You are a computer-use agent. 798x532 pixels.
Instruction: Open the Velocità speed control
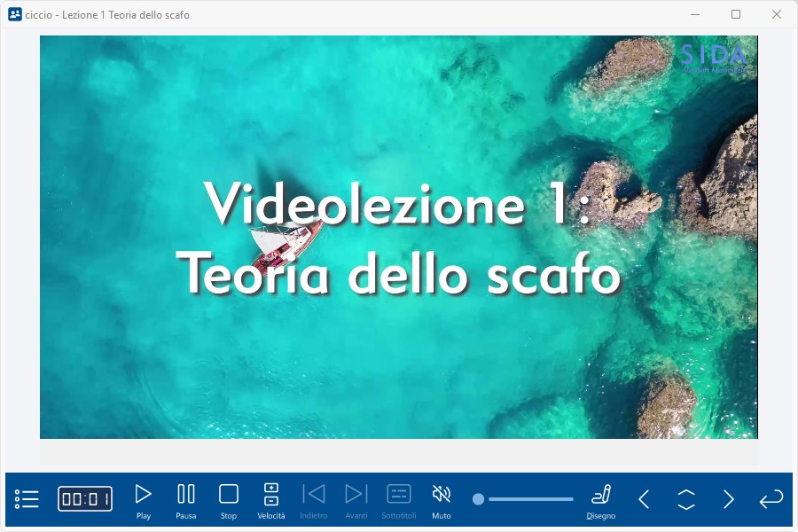coord(271,499)
